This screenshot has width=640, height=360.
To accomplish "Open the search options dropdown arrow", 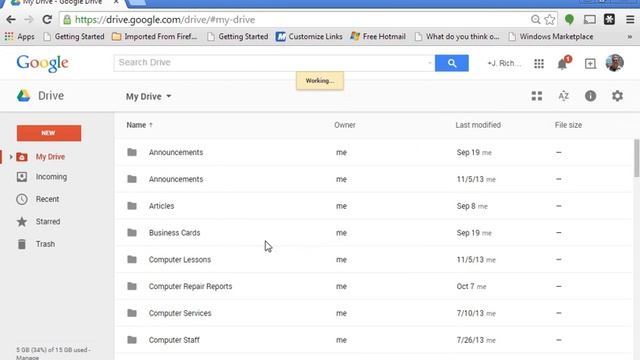I will 429,63.
